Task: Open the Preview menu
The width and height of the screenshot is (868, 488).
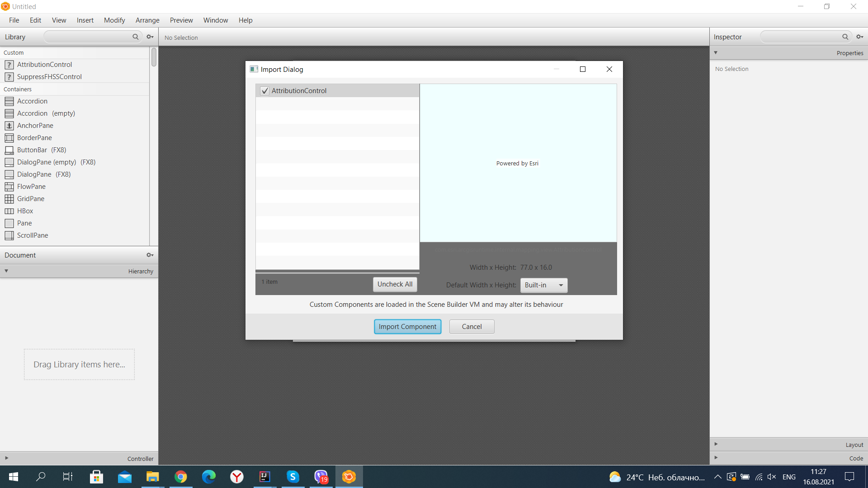Action: 181,20
